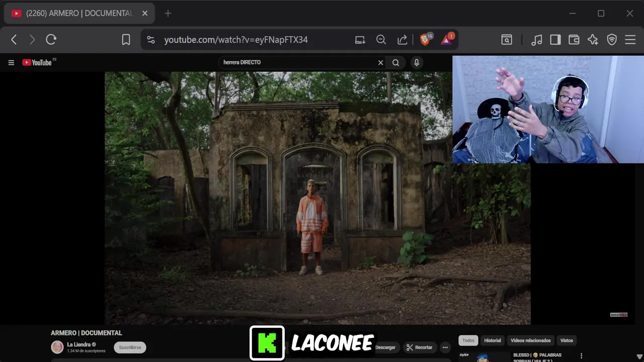Open site settings icon in address bar
This screenshot has width=644, height=362.
[x=151, y=40]
